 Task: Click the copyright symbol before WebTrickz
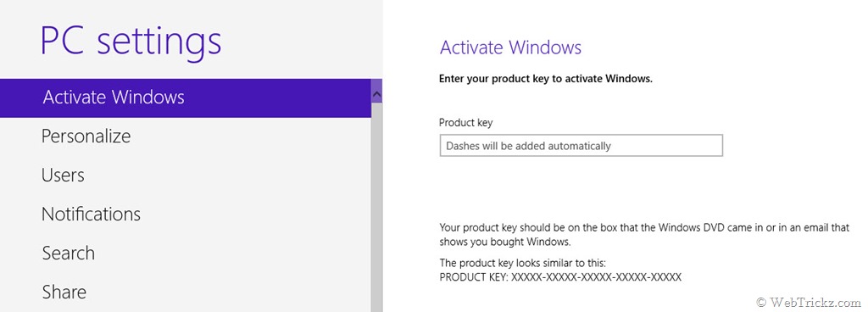tap(761, 303)
